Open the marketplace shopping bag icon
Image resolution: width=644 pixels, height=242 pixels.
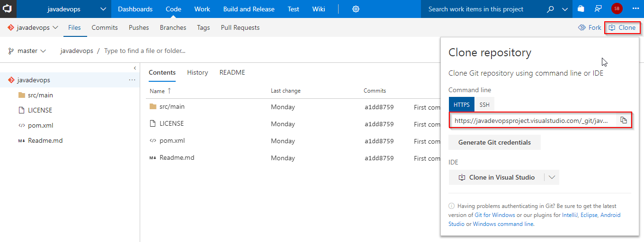point(581,9)
